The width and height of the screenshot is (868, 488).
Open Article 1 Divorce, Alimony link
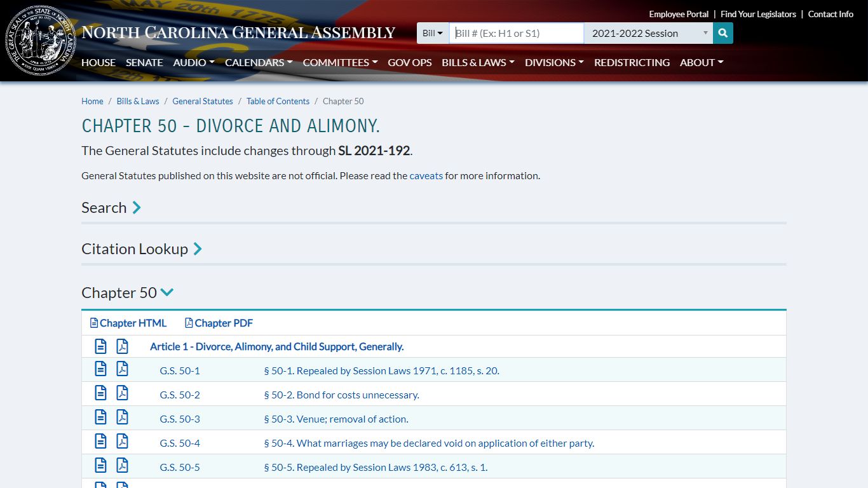point(276,346)
